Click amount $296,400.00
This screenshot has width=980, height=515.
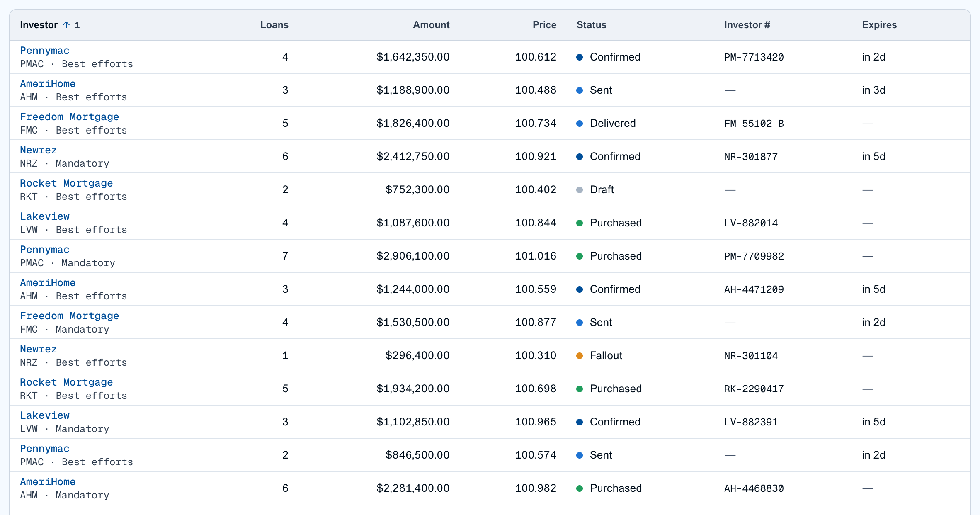click(x=417, y=355)
